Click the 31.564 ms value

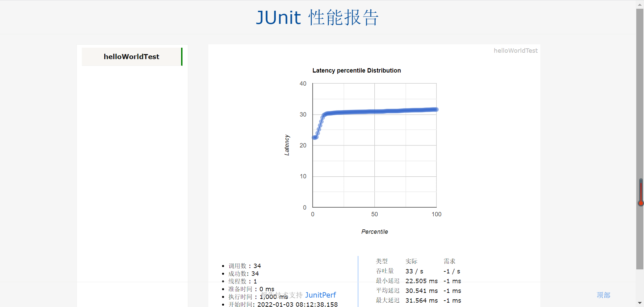pyautogui.click(x=422, y=300)
